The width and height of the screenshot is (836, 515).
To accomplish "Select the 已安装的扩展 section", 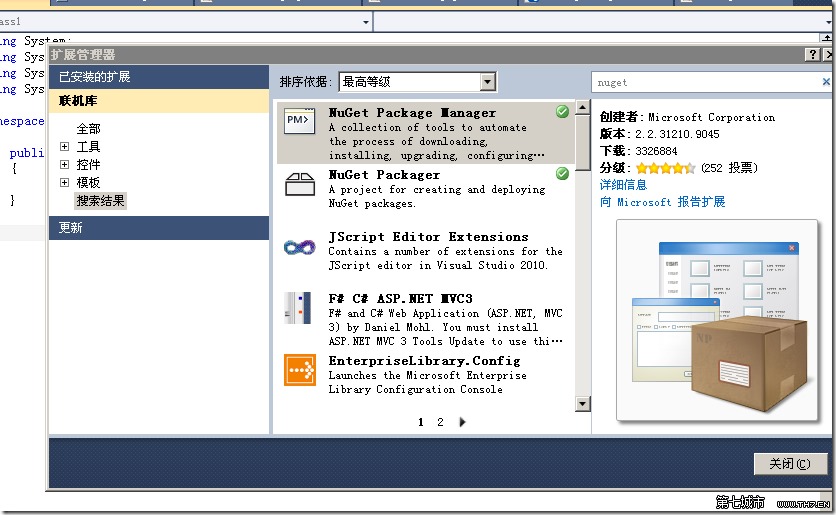I will pyautogui.click(x=159, y=77).
